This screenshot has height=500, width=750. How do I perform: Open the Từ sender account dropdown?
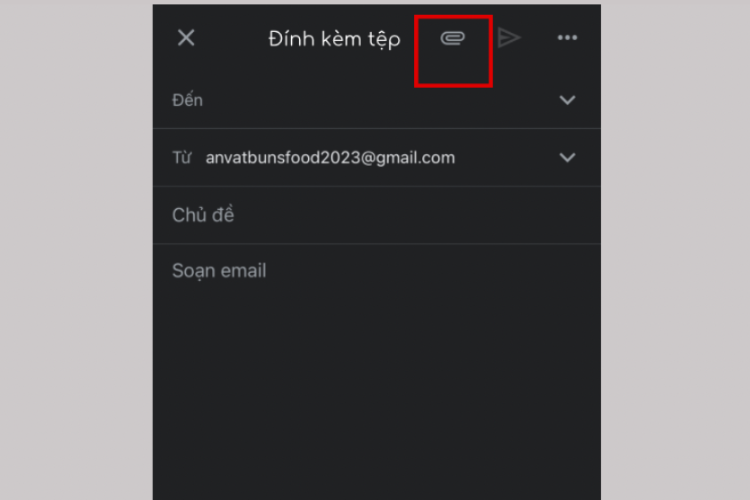coord(567,157)
